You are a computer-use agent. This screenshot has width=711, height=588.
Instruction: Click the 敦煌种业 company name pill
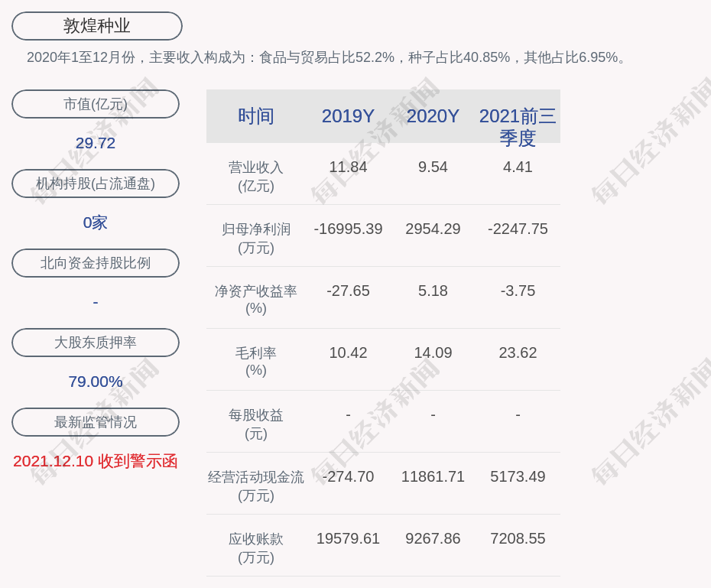(96, 26)
